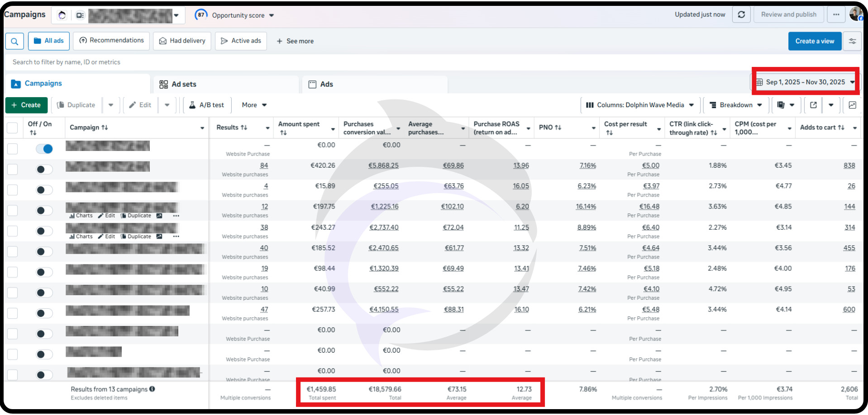Sort by PNO column arrows
The height and width of the screenshot is (415, 868).
pos(558,127)
